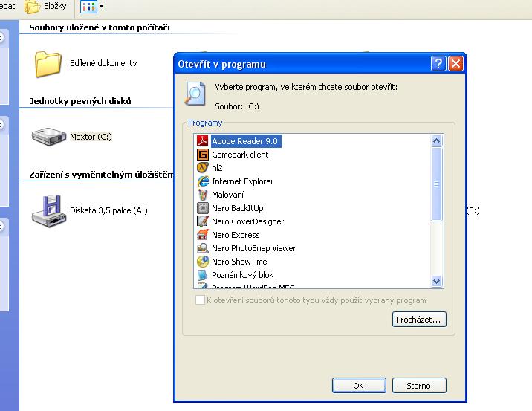Select the Nero Express icon
Image resolution: width=532 pixels, height=411 pixels.
203,235
